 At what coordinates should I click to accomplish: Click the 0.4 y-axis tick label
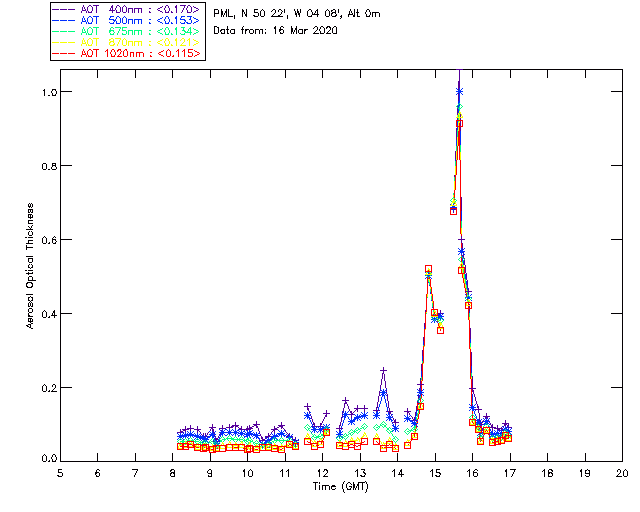pyautogui.click(x=49, y=314)
